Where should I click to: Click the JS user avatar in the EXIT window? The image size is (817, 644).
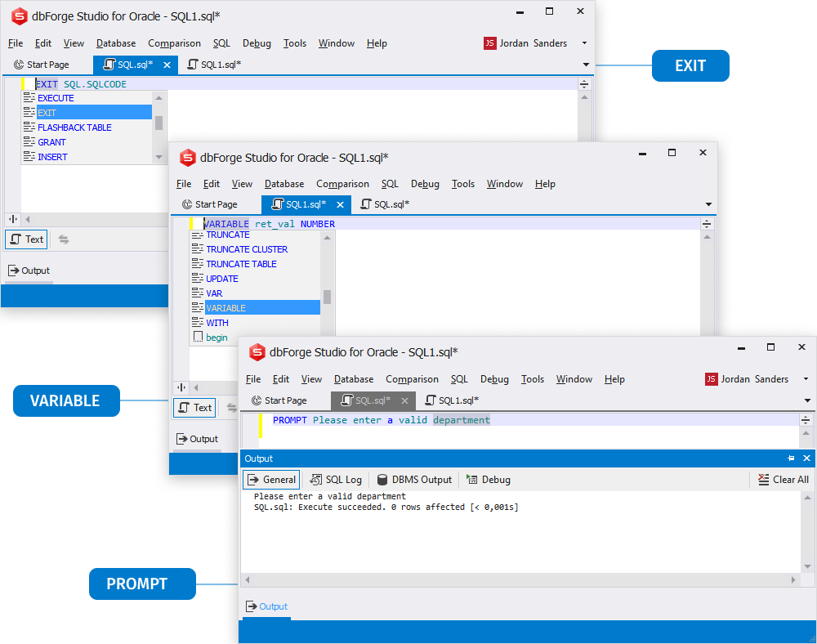click(489, 43)
